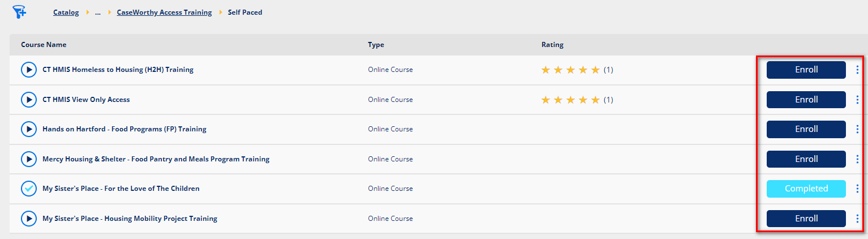Go to Catalog in the breadcrumb
This screenshot has width=868, height=239.
(66, 12)
